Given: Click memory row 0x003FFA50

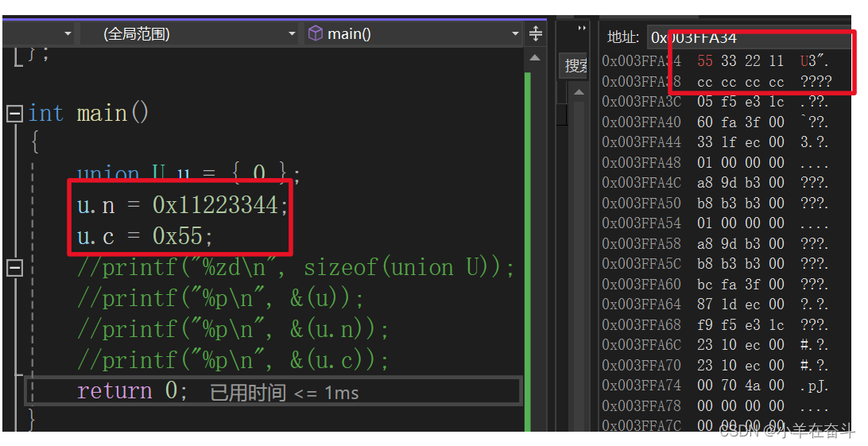Looking at the screenshot, I should tap(715, 203).
